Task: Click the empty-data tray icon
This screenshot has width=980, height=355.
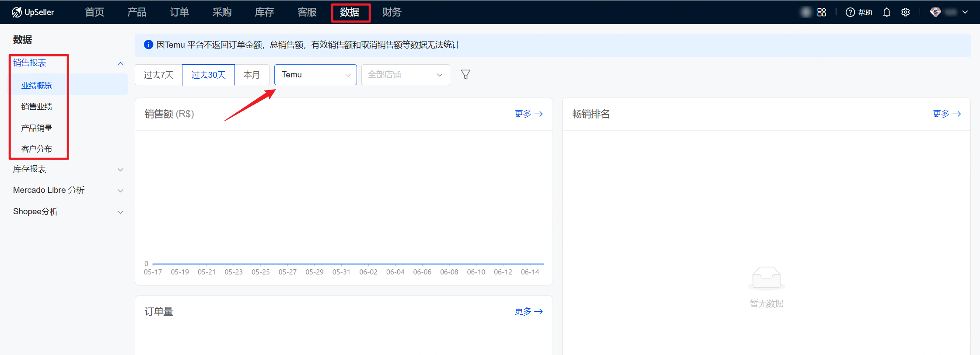Action: 766,278
